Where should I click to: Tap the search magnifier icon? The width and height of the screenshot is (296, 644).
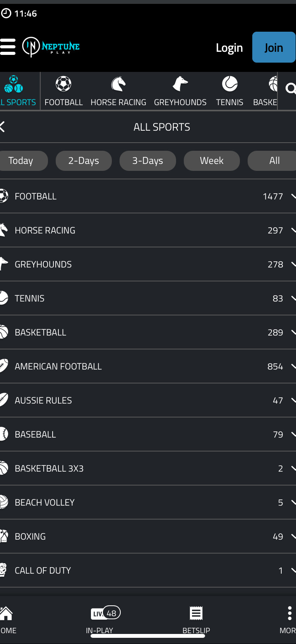click(290, 89)
